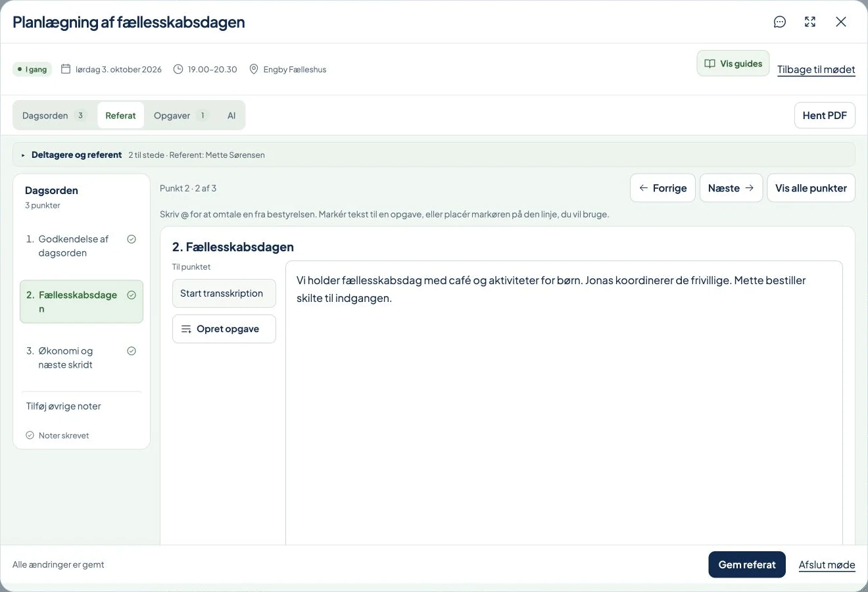
Task: Select agenda item Økonomi og næste skridt
Action: pos(82,358)
